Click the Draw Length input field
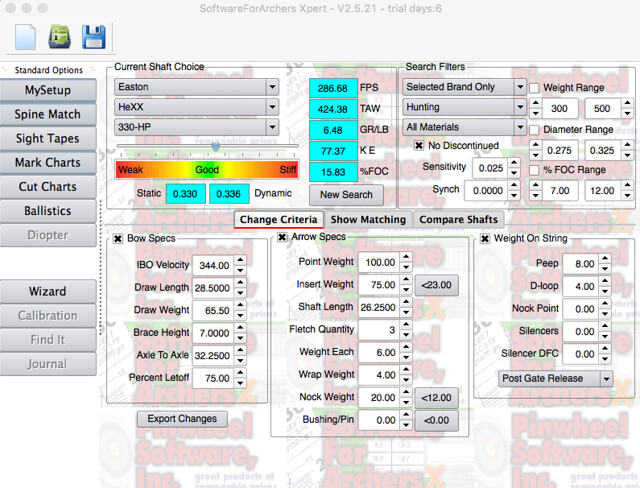640x488 pixels. (213, 288)
